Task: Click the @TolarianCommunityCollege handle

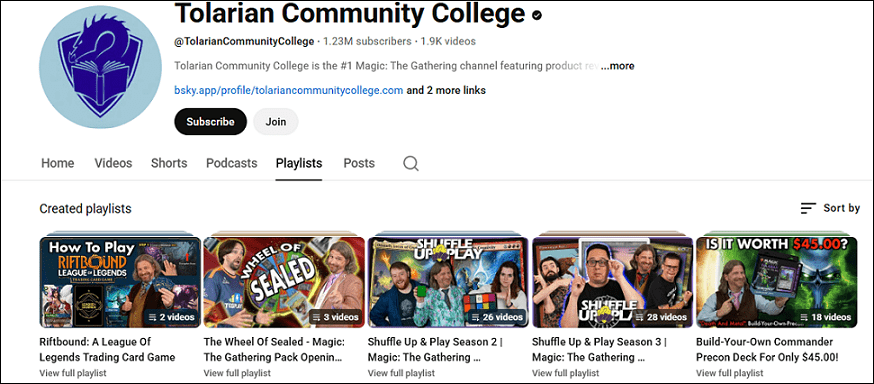Action: [244, 41]
